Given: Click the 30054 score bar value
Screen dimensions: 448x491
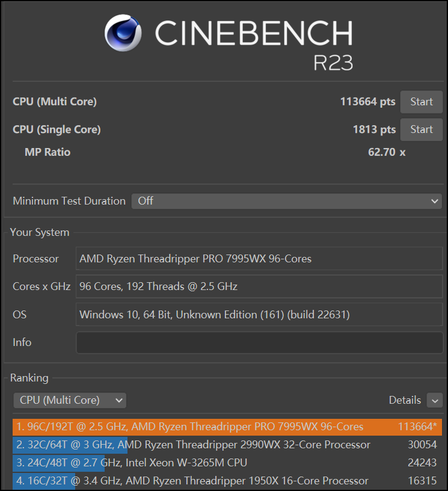Looking at the screenshot, I should pos(422,445).
